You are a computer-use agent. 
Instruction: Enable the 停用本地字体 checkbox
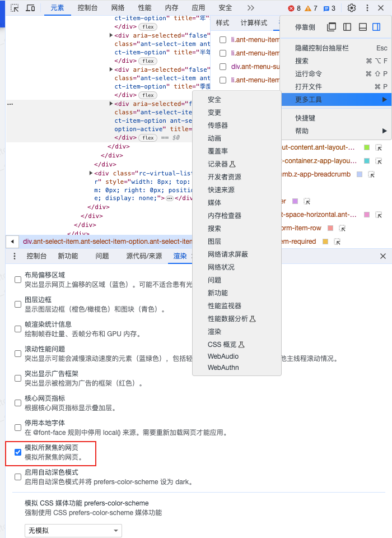[x=18, y=427]
